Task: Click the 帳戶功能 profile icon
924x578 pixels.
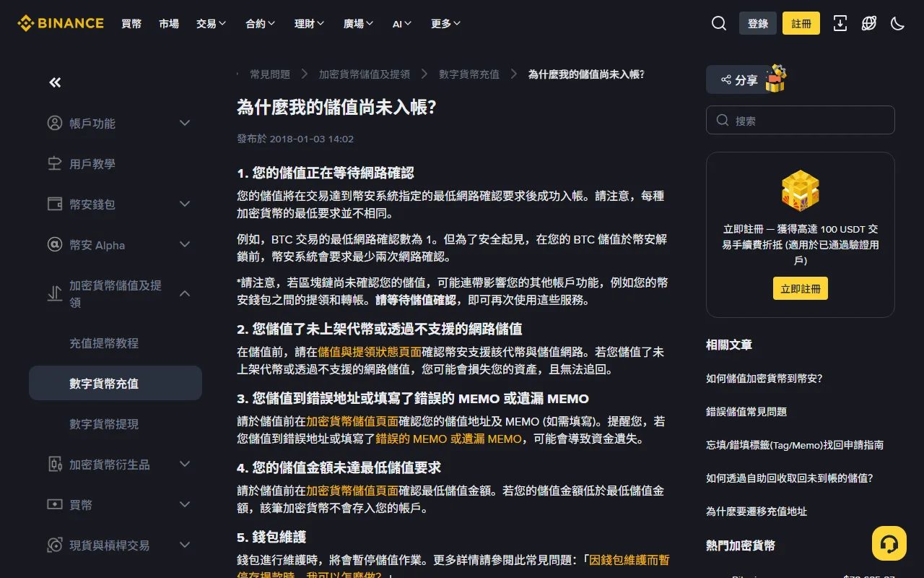Action: tap(55, 123)
